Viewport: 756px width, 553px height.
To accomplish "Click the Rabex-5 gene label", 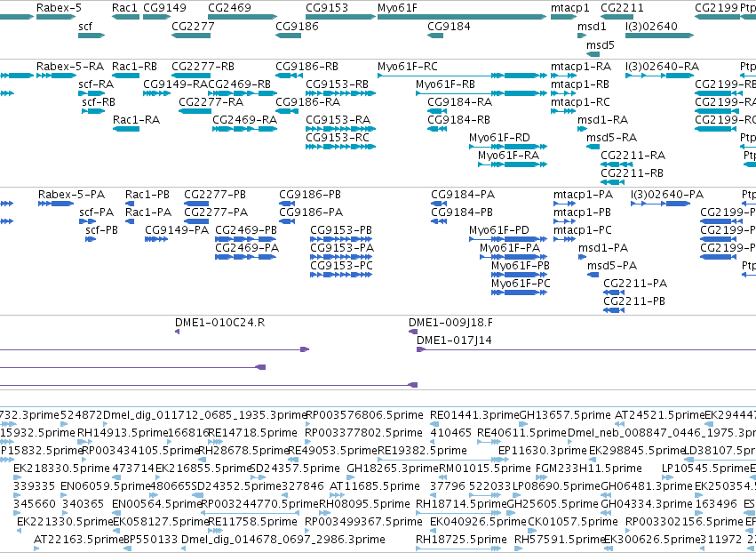I will pyautogui.click(x=59, y=8).
